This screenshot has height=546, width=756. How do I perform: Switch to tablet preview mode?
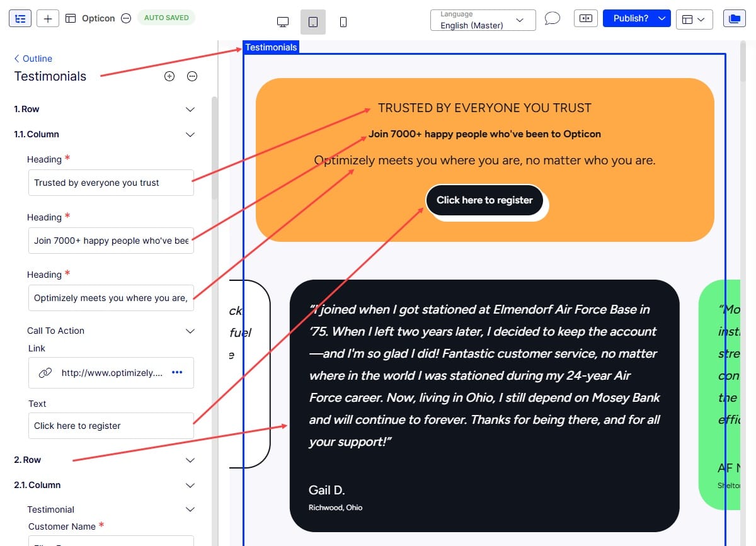(x=313, y=22)
